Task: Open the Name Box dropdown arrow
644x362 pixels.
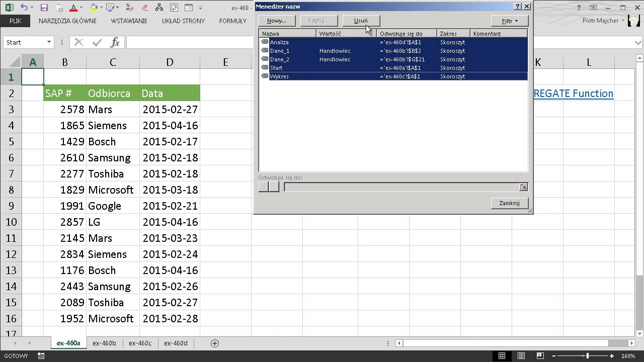Action: click(49, 42)
